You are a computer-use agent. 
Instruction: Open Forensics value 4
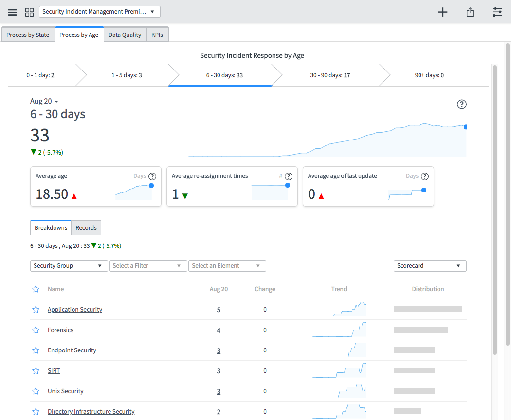pyautogui.click(x=219, y=330)
